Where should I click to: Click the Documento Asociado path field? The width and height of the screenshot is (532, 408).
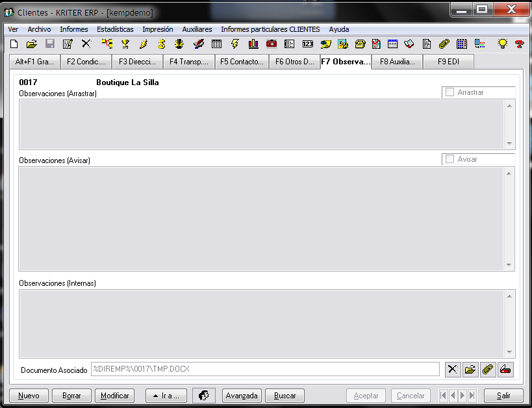[x=265, y=369]
